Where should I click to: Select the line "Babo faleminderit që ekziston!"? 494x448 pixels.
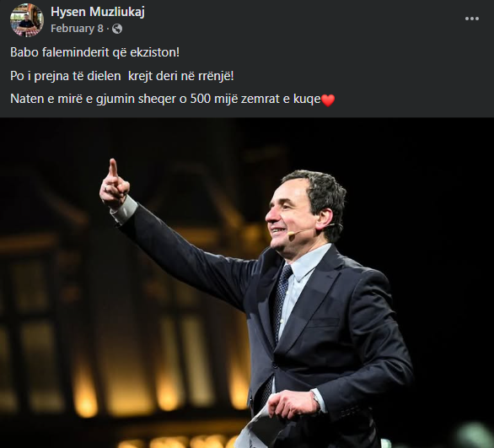94,52
